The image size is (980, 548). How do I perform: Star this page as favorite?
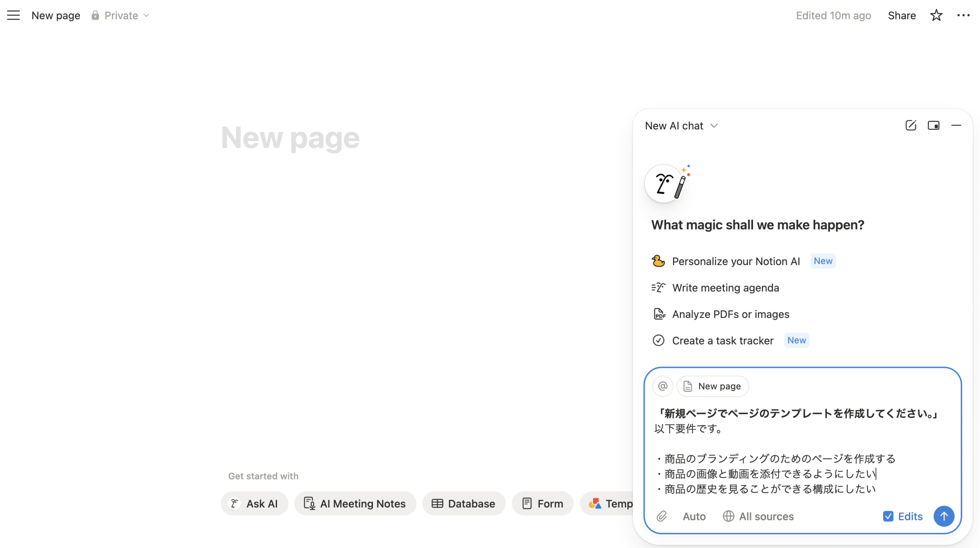click(x=936, y=15)
